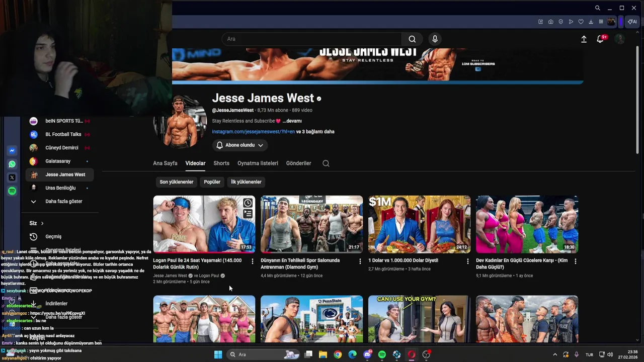Filter by Son yüklenenler chip
Viewport: 644px width, 362px height.
coord(177,182)
